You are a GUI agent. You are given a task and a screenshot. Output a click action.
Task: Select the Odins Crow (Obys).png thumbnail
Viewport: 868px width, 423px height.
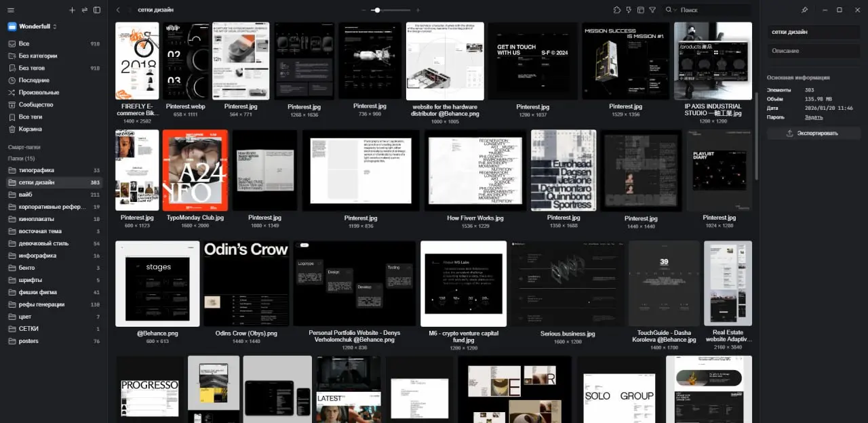pos(246,283)
